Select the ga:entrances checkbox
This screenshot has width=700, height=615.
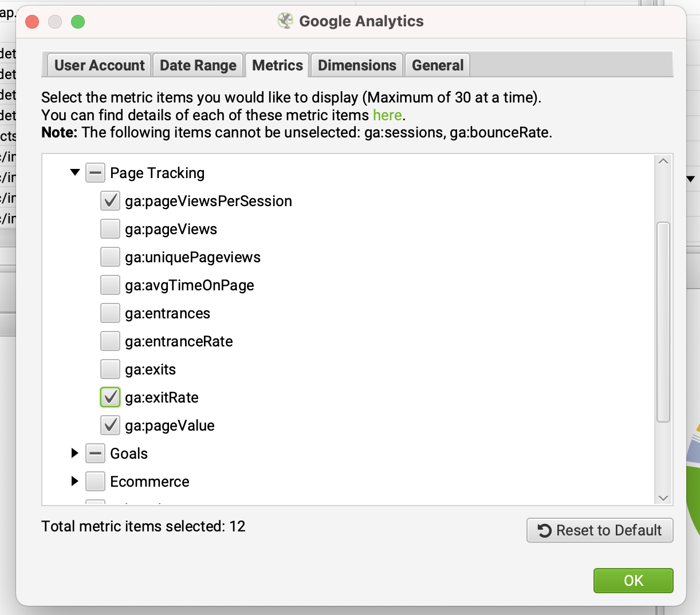click(110, 313)
